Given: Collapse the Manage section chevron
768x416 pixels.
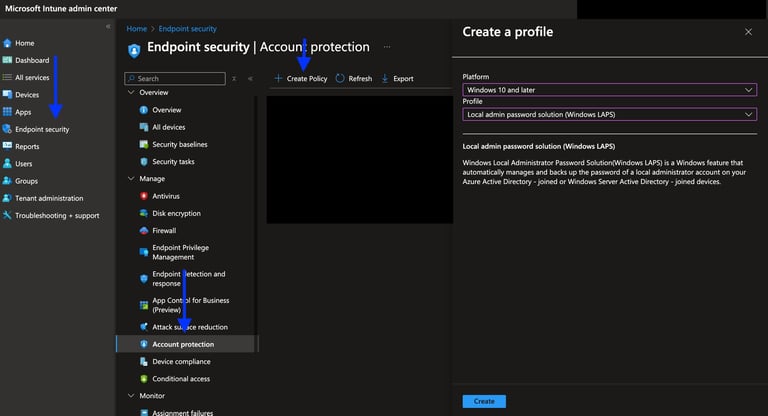Looking at the screenshot, I should coord(131,178).
